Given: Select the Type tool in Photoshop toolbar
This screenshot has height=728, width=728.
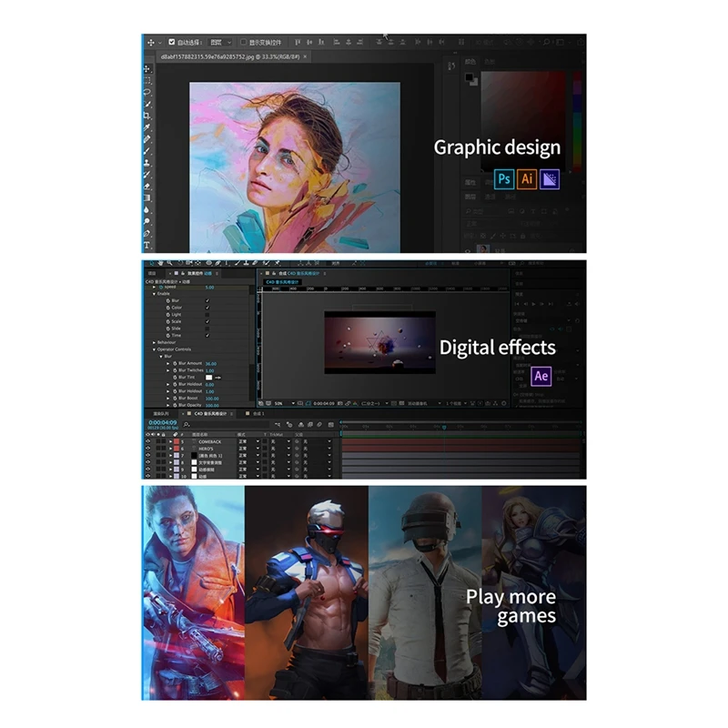Looking at the screenshot, I should point(147,245).
